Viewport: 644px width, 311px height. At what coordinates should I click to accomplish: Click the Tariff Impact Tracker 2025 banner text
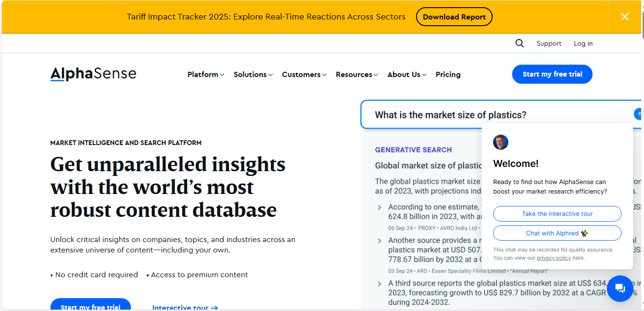(266, 17)
